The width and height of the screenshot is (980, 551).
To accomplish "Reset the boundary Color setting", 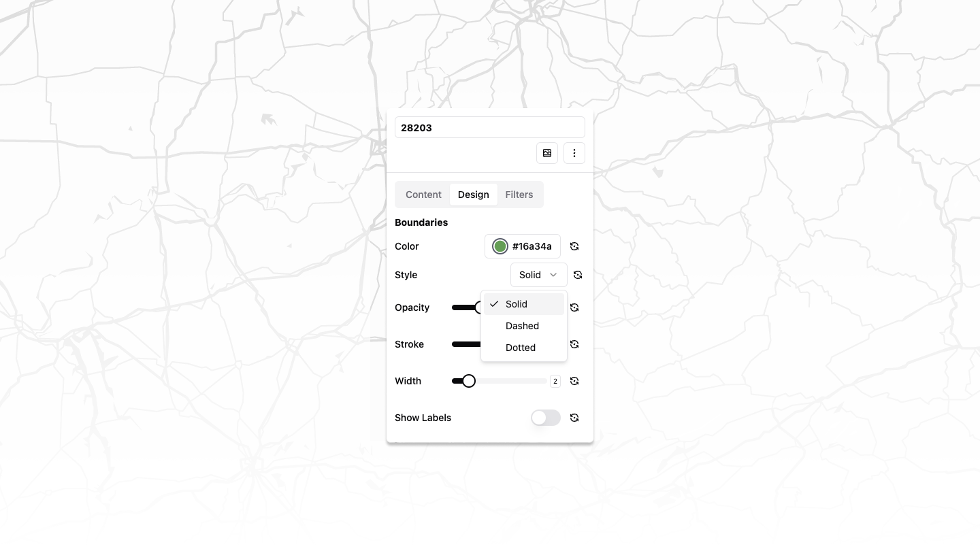I will click(x=574, y=246).
